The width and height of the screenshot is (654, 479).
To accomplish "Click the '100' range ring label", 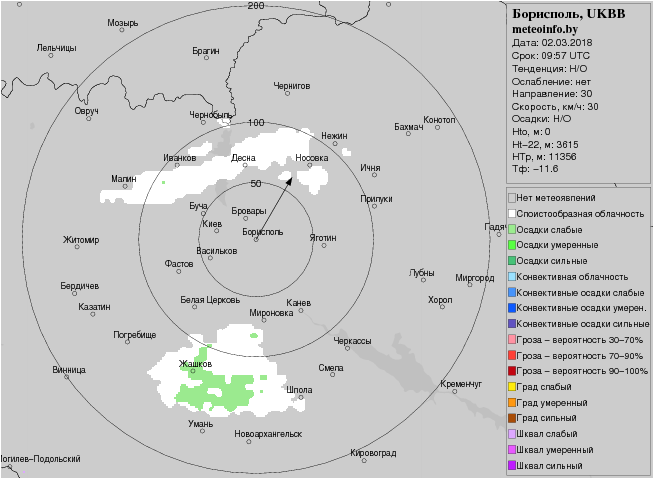I will [x=256, y=123].
